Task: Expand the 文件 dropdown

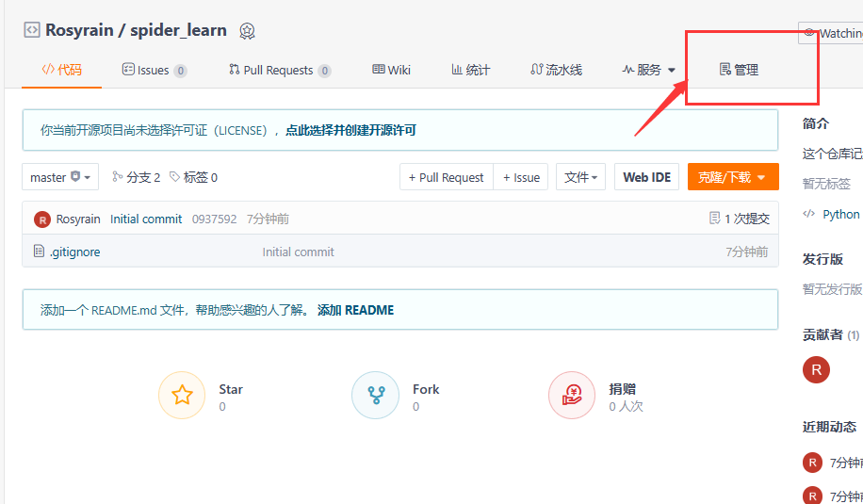Action: click(x=580, y=176)
